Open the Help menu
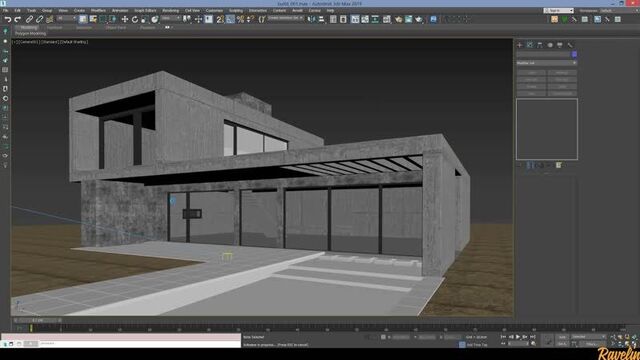Image resolution: width=640 pixels, height=360 pixels. tap(330, 11)
